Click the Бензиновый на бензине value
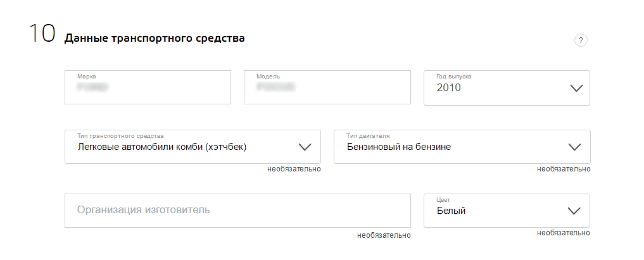 click(x=399, y=147)
